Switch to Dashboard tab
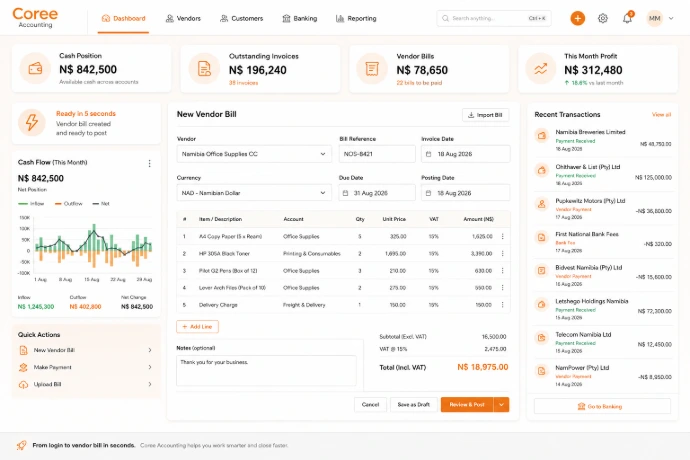The image size is (690, 460). point(123,18)
